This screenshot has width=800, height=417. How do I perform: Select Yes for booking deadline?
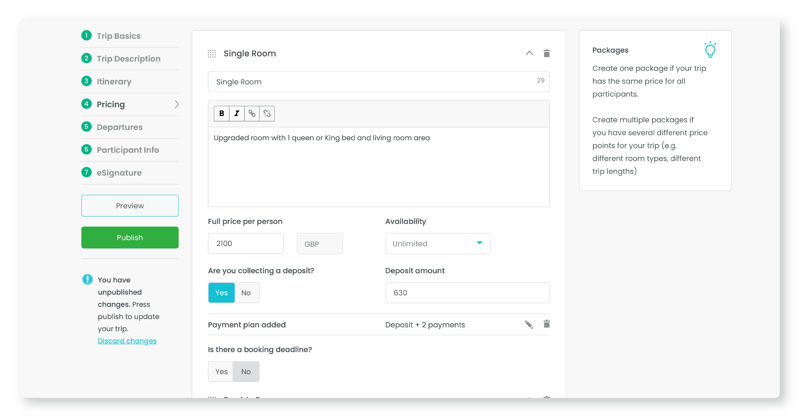point(221,372)
